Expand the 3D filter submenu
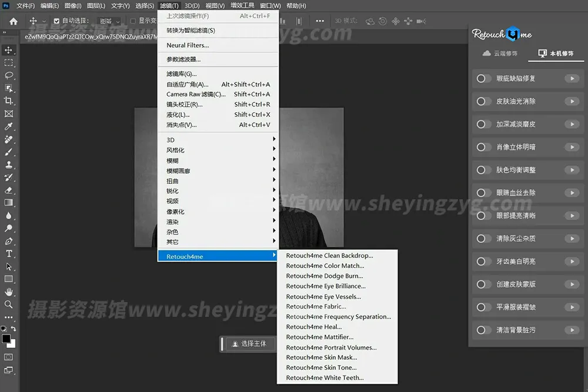Image resolution: width=588 pixels, height=392 pixels. pyautogui.click(x=218, y=139)
